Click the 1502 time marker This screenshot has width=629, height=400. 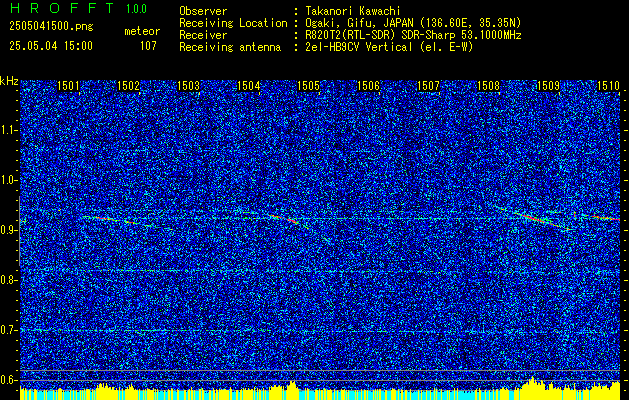click(128, 86)
